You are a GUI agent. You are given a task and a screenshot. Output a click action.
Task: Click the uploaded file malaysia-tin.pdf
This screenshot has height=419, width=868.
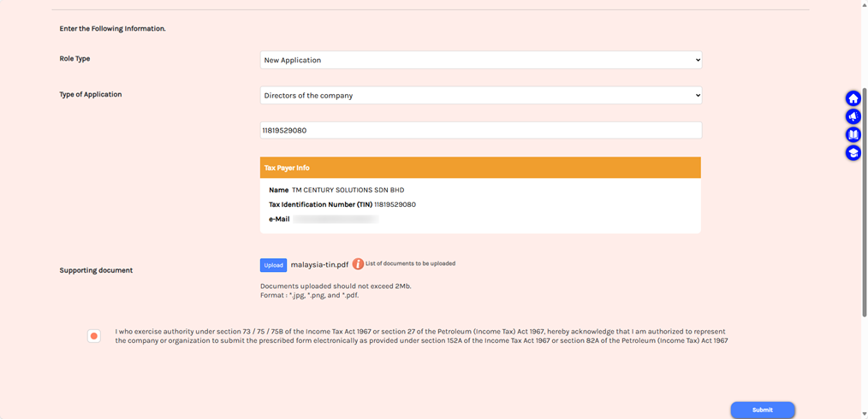pyautogui.click(x=319, y=265)
